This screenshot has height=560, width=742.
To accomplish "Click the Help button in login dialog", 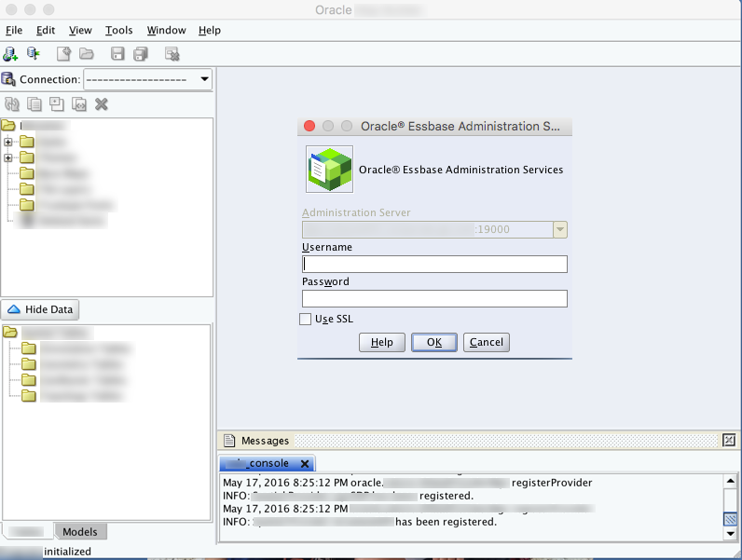I will (x=381, y=342).
